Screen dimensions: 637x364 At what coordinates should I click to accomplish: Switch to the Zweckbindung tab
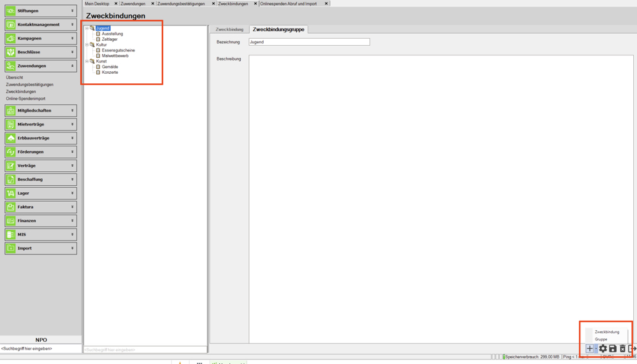click(x=229, y=29)
